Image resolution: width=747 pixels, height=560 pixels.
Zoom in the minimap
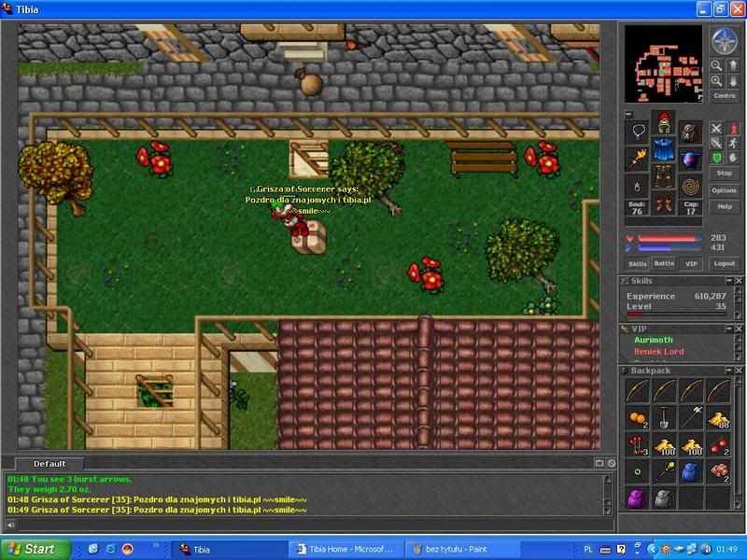(716, 81)
